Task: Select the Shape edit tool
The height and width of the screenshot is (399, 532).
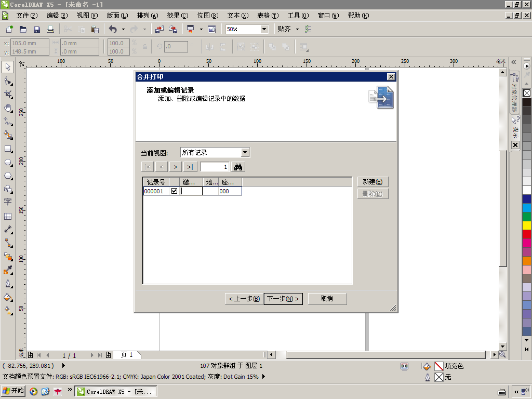Action: coord(8,81)
